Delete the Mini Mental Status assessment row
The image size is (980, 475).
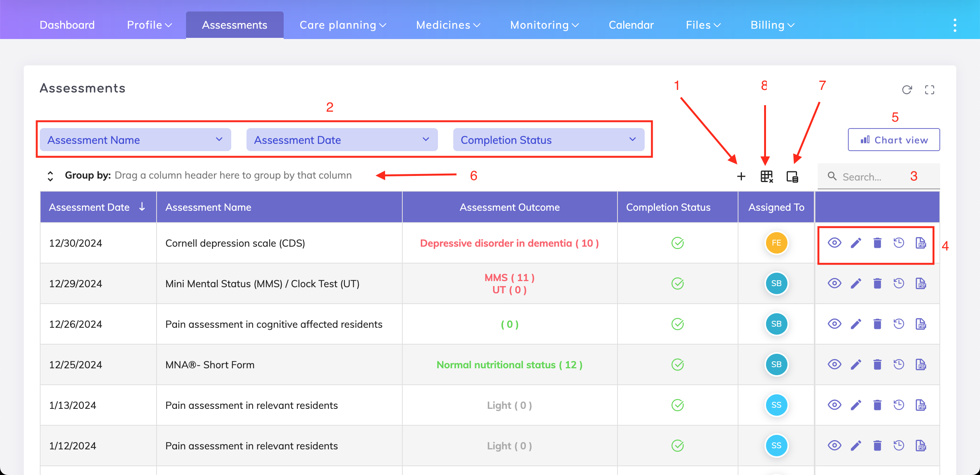tap(877, 283)
